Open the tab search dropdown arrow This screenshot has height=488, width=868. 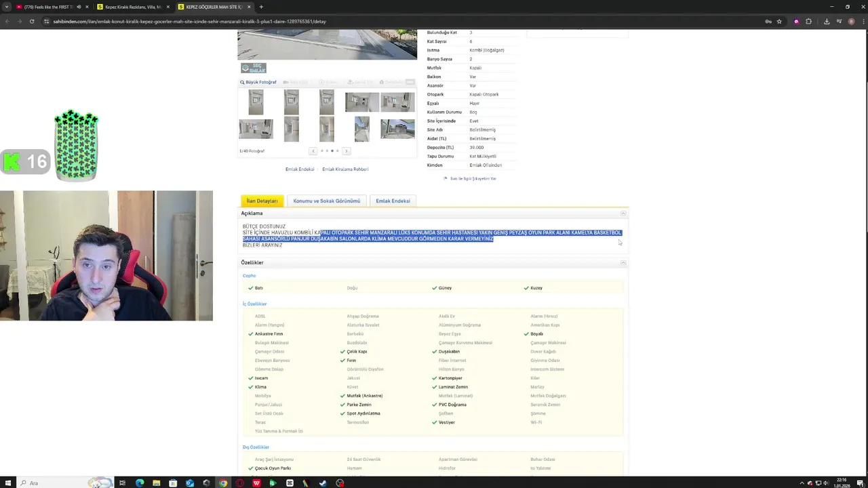tap(7, 7)
